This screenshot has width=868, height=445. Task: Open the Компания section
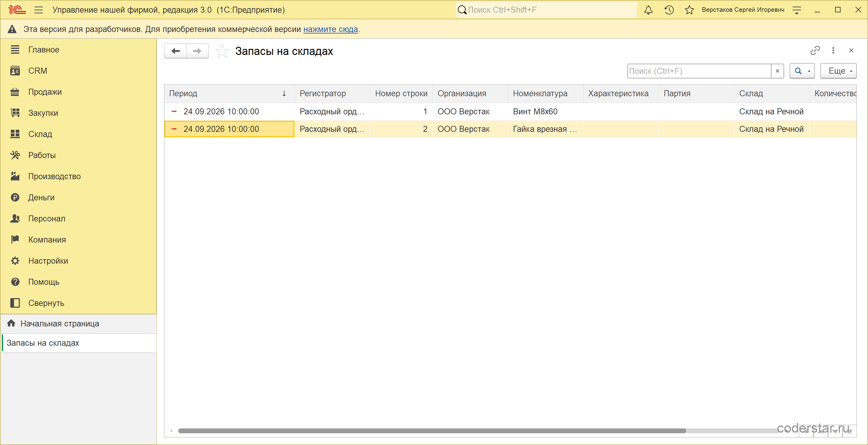coord(78,240)
